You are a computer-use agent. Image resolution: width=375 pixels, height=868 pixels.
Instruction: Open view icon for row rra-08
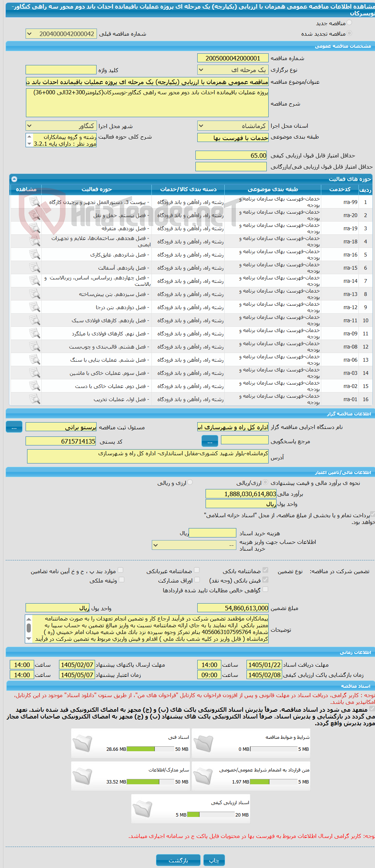click(x=35, y=347)
